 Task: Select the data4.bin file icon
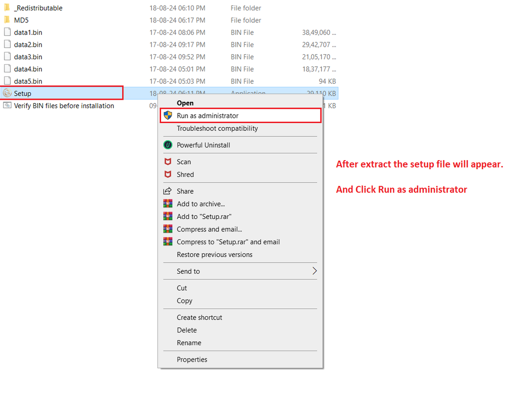7,68
